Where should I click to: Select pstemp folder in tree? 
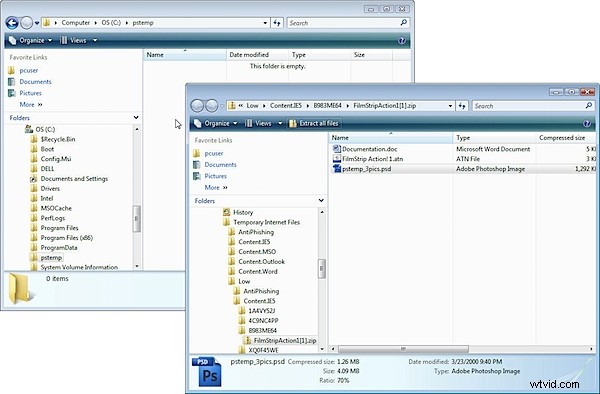pos(51,258)
